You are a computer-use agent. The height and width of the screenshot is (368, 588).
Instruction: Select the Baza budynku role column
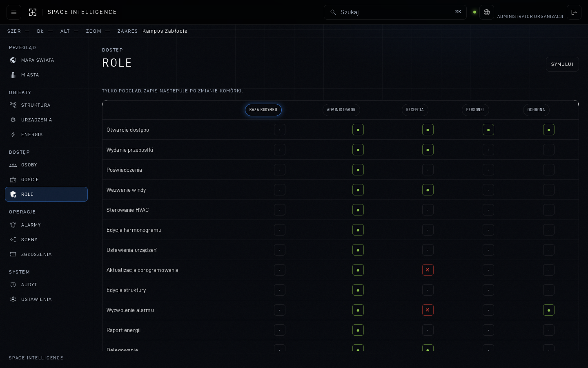click(263, 110)
